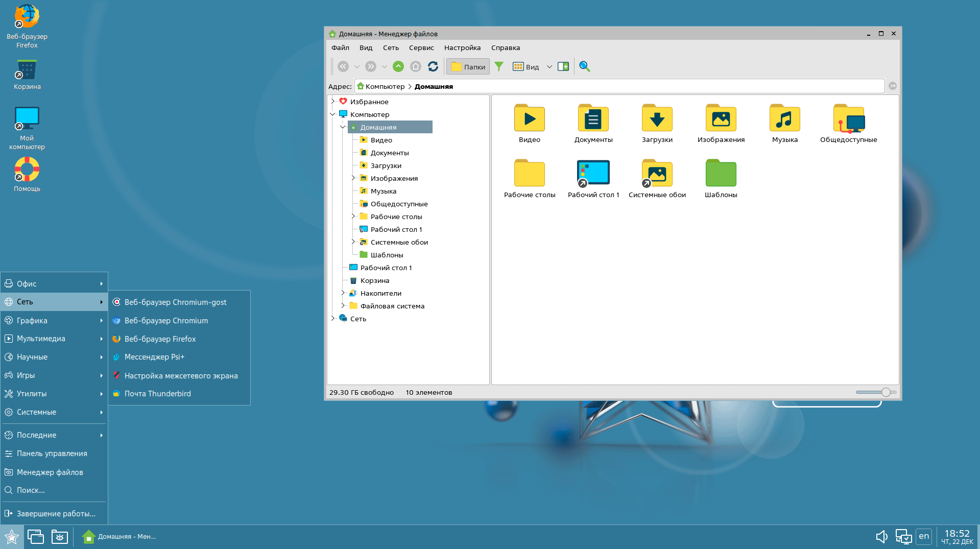Click the home icon in the toolbar

pyautogui.click(x=416, y=66)
